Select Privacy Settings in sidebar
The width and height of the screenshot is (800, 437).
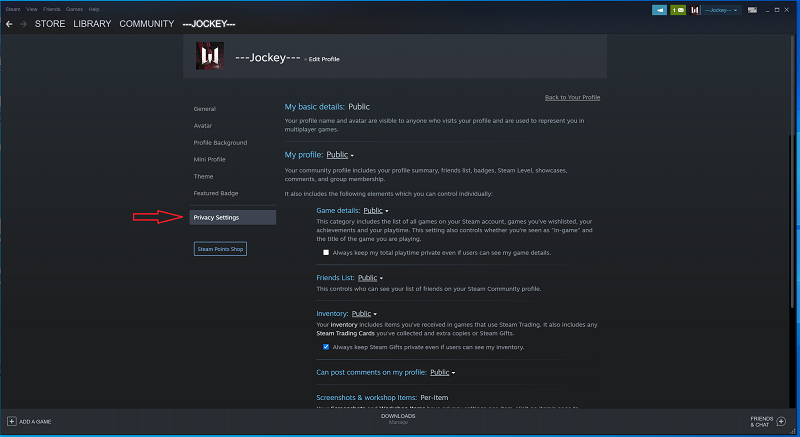pos(233,217)
